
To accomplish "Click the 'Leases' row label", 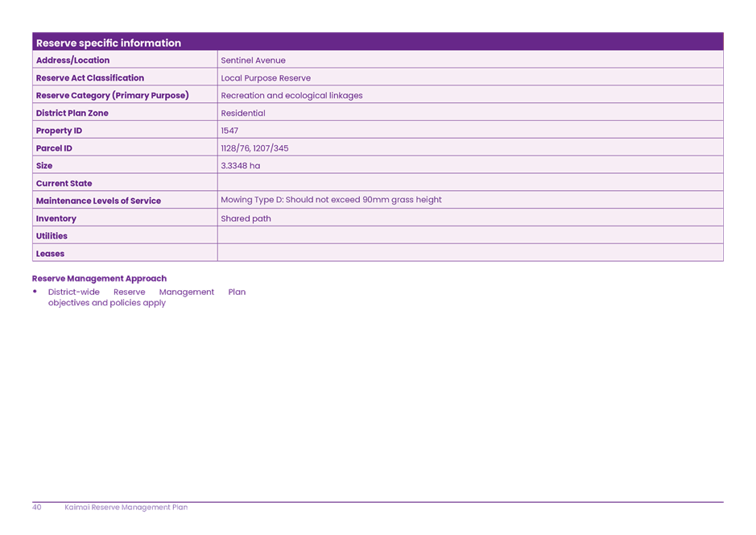I will click(x=50, y=253).
